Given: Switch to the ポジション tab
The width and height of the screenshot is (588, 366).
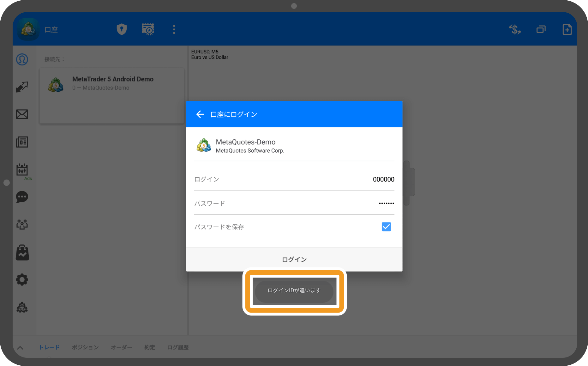Looking at the screenshot, I should point(85,347).
